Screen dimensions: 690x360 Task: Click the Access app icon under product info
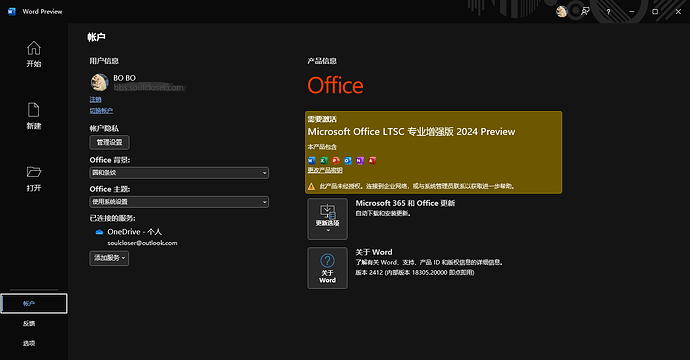[x=372, y=161]
